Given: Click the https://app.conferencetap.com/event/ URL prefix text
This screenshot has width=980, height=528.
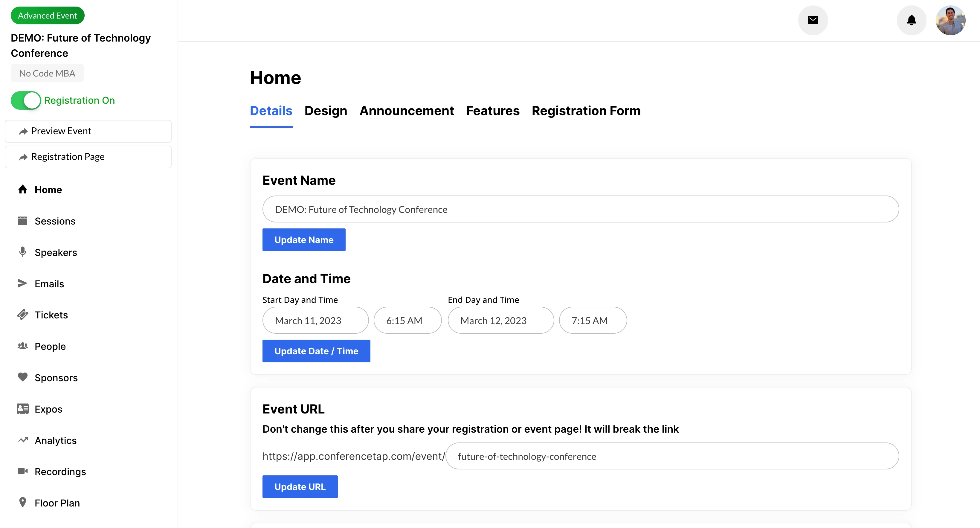Looking at the screenshot, I should [x=353, y=456].
